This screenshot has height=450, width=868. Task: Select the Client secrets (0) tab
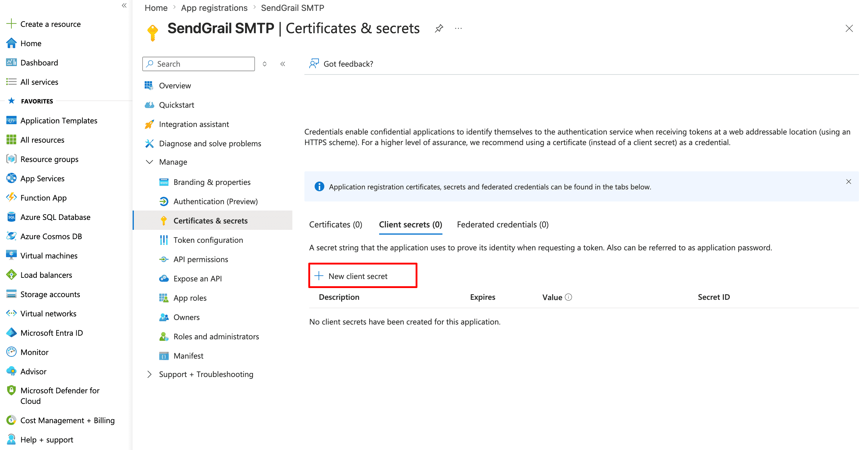(410, 224)
